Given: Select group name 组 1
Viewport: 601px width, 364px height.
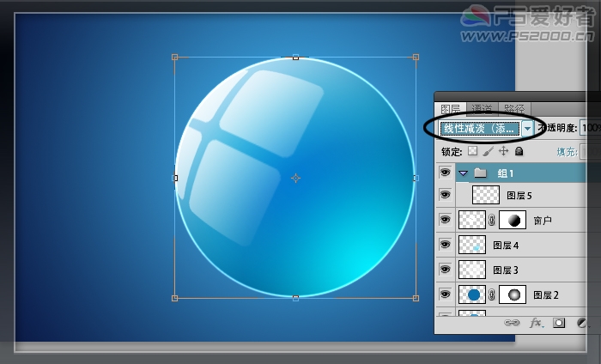Looking at the screenshot, I should tap(505, 173).
